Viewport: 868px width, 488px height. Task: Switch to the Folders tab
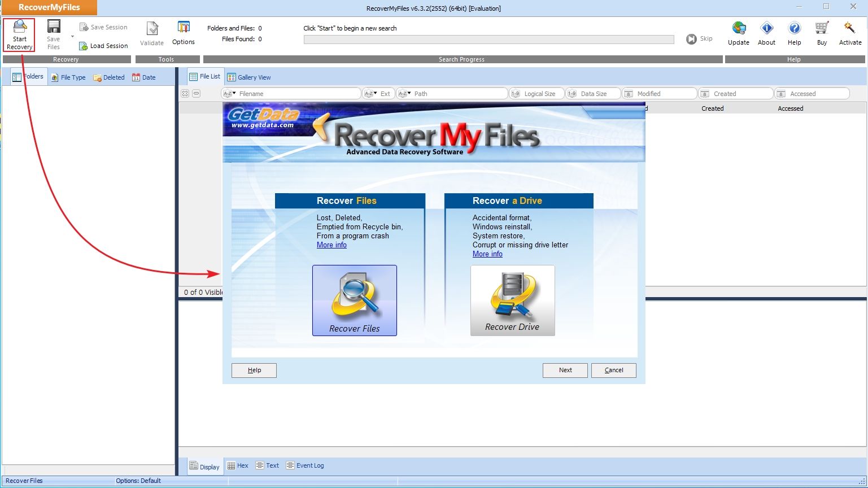tap(28, 77)
